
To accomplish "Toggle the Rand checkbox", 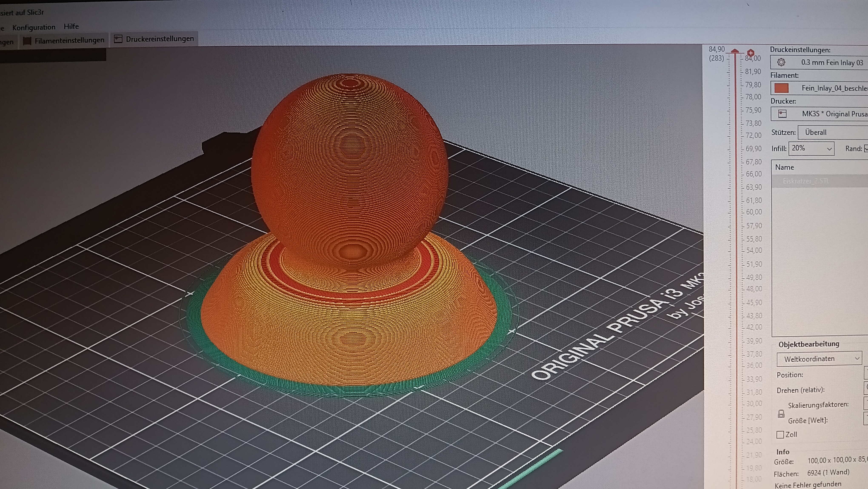I will tap(866, 148).
